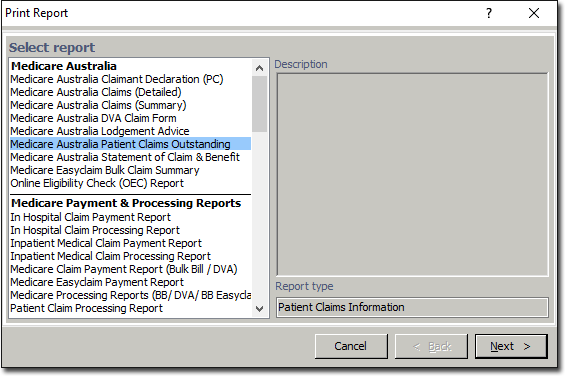The height and width of the screenshot is (376, 565).
Task: Click the report list scroll down arrow
Action: [259, 309]
